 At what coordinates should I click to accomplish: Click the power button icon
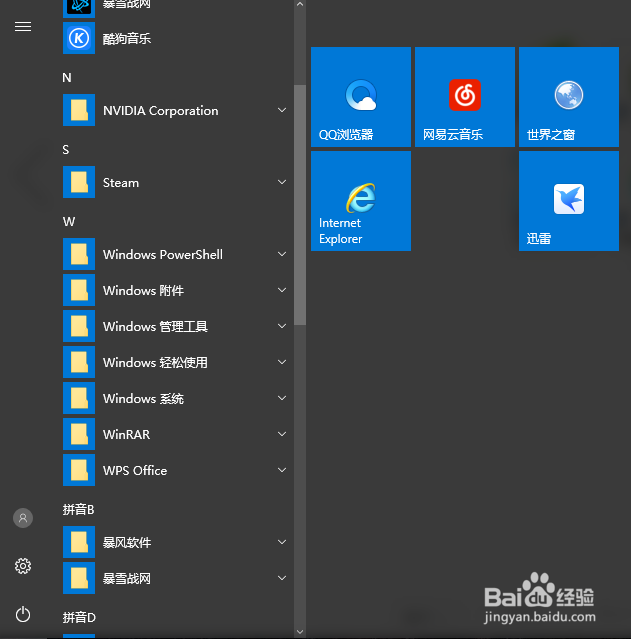[x=23, y=614]
